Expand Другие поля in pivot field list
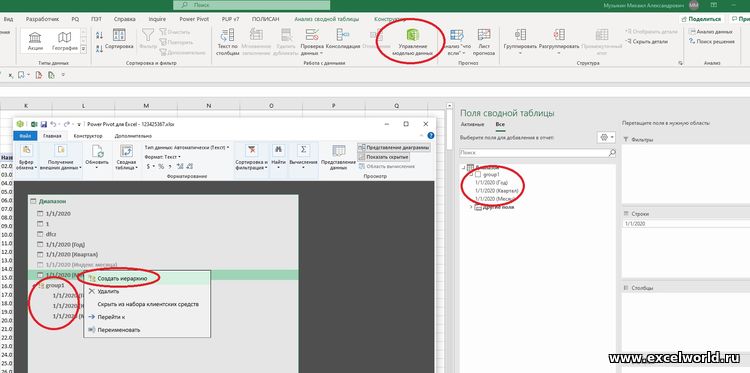Screen dimensions: 750x373 click(471, 207)
